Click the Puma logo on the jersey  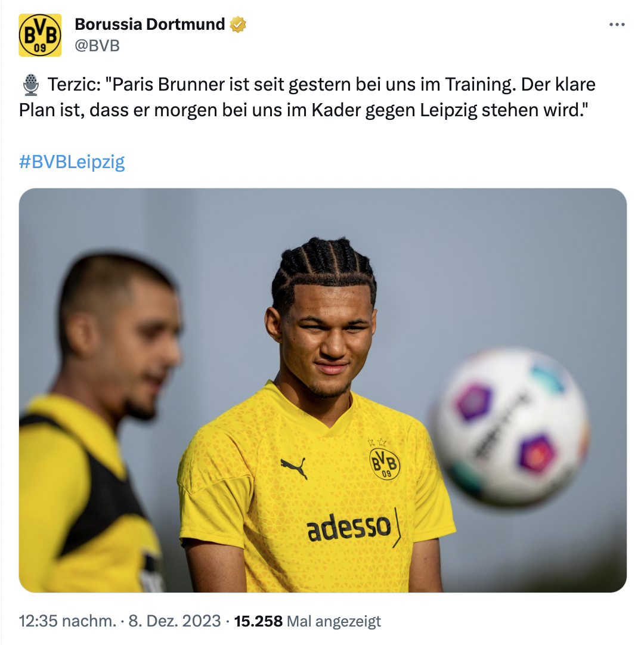(x=294, y=467)
